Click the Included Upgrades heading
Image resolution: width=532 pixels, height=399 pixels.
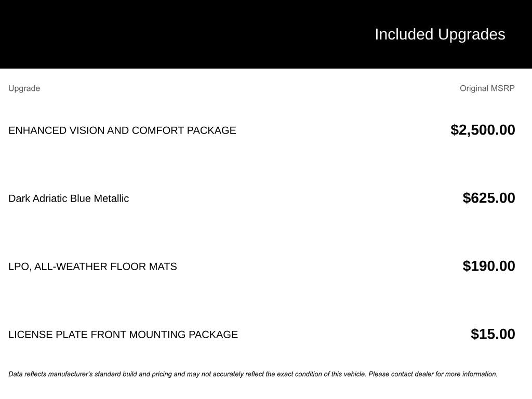(440, 34)
